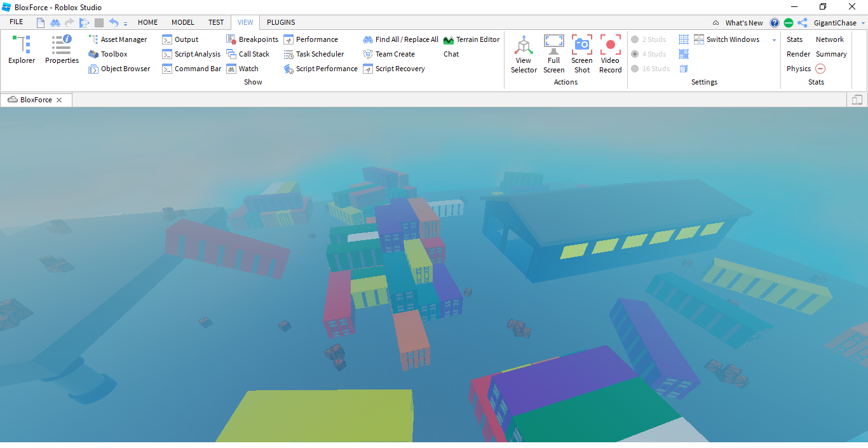Viewport: 868px width, 448px height.
Task: Click the What's New link
Action: [744, 23]
